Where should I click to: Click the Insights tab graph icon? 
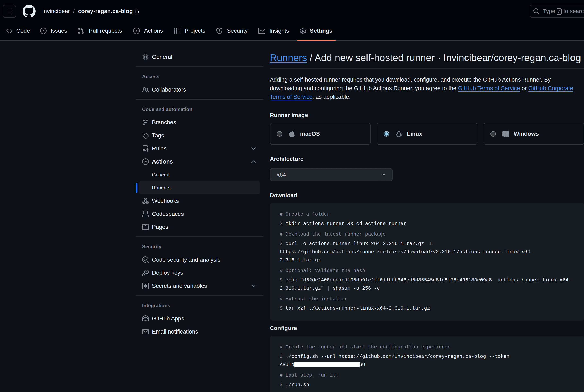pyautogui.click(x=262, y=31)
